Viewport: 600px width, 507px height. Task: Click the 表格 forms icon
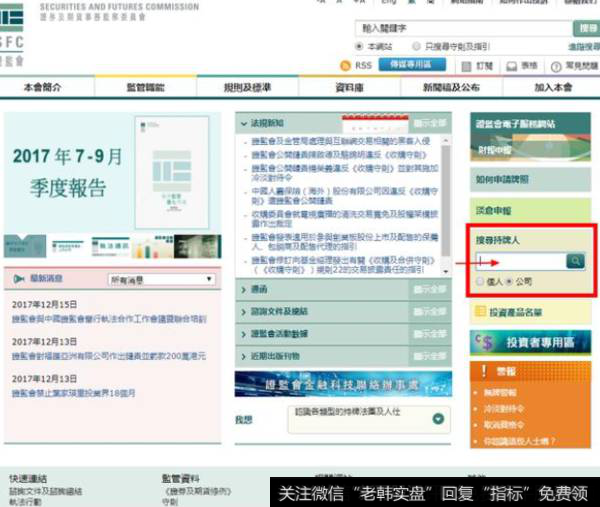pyautogui.click(x=511, y=67)
